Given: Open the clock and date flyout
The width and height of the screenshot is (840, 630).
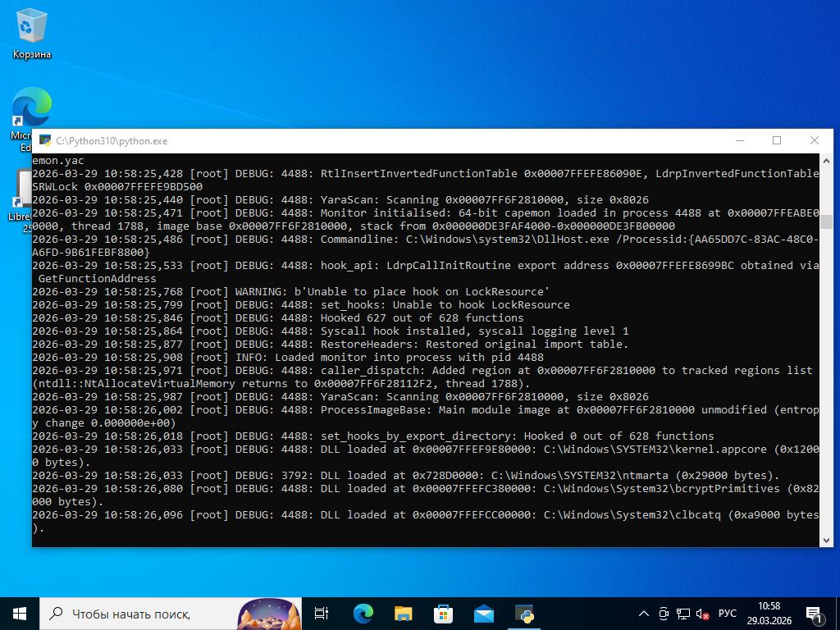Looking at the screenshot, I should click(769, 614).
